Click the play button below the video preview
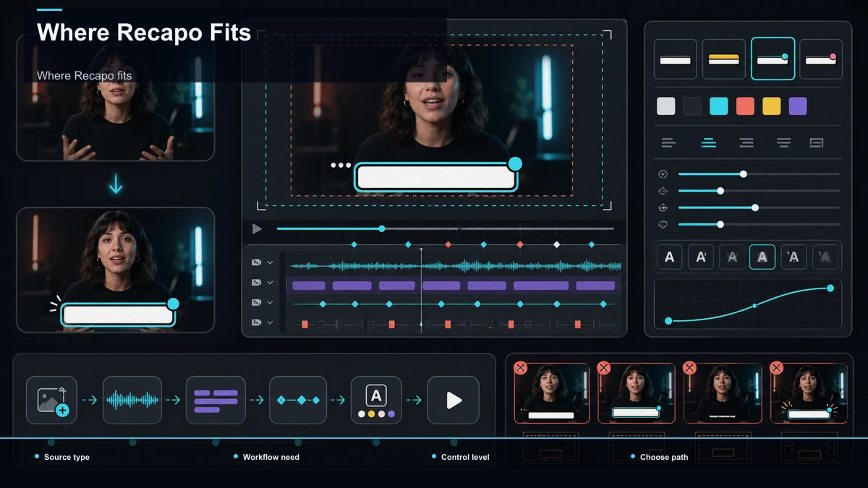The image size is (868, 488). pos(257,229)
